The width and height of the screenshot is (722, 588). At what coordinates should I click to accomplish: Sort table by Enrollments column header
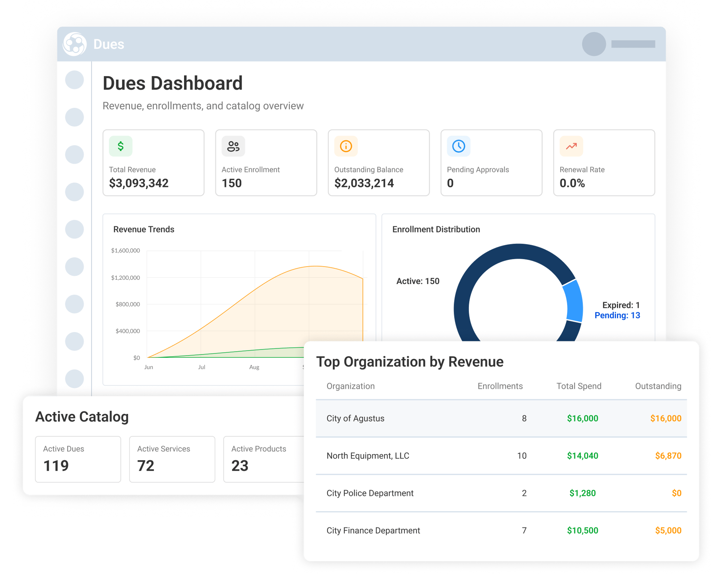[x=500, y=386]
